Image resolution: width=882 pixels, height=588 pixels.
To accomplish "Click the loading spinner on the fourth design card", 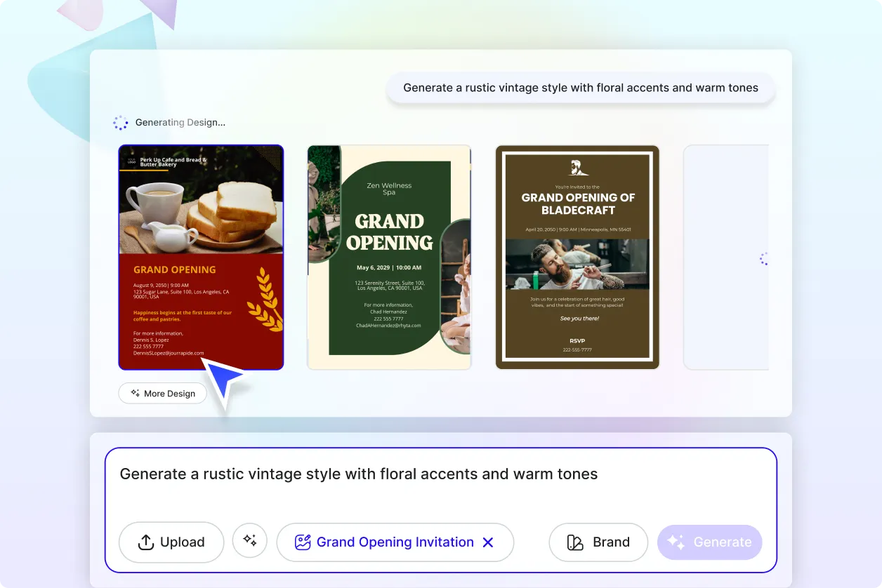I will 763,258.
